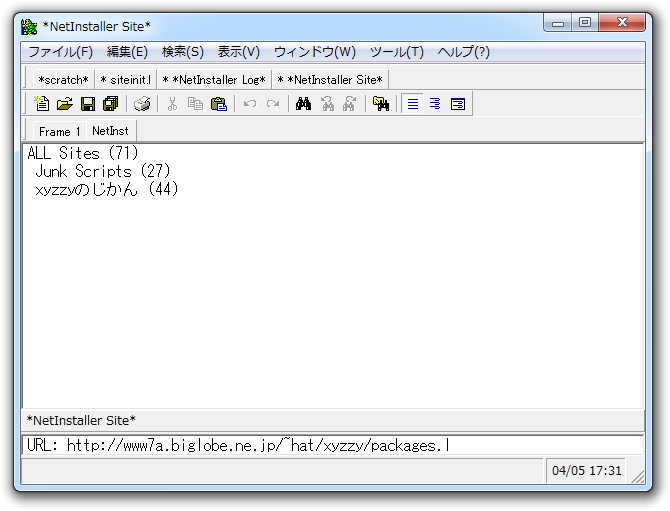
Task: Open the 表示(V) menu
Action: (x=239, y=52)
